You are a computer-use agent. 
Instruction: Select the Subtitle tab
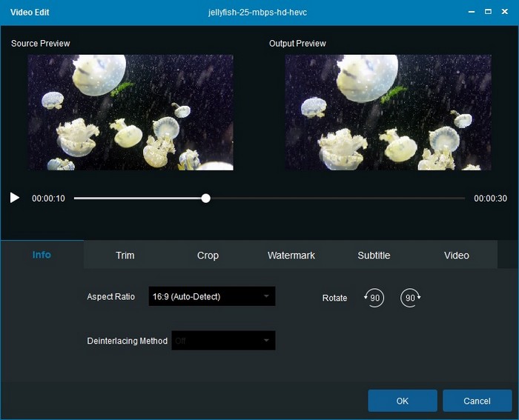click(x=374, y=255)
